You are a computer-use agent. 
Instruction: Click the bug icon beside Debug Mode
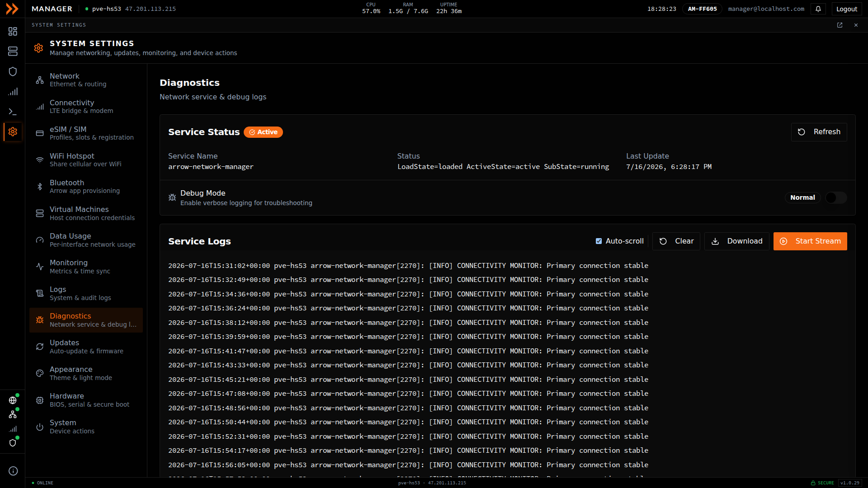click(x=172, y=197)
